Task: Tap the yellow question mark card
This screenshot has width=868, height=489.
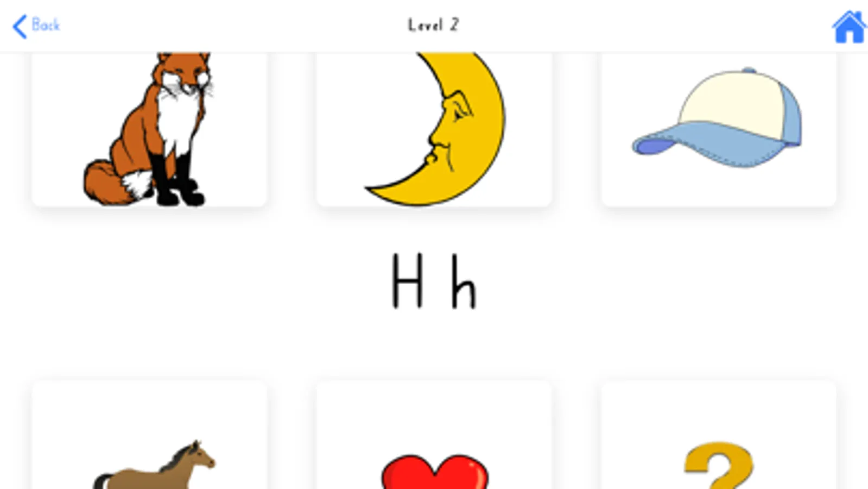Action: coord(719,435)
